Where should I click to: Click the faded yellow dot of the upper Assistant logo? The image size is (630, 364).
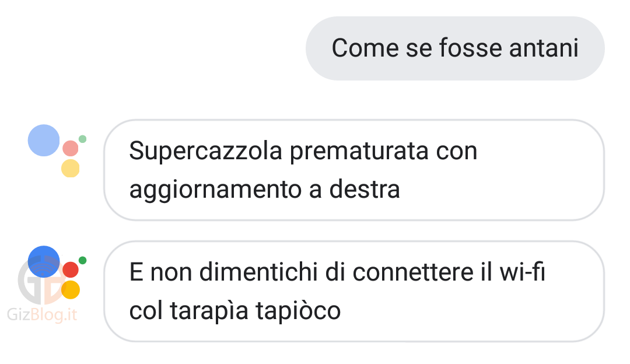71,168
